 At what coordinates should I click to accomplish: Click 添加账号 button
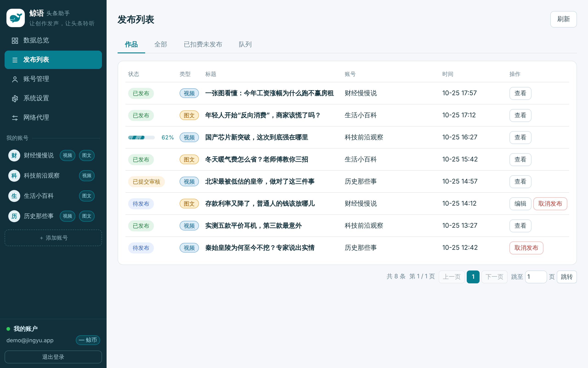[x=53, y=238]
